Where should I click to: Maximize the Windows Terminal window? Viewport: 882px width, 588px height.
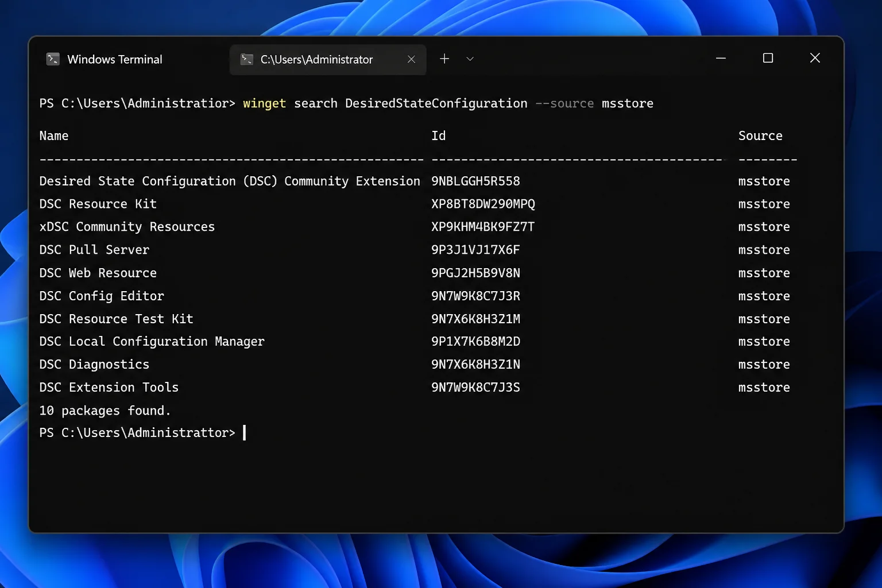coord(768,58)
